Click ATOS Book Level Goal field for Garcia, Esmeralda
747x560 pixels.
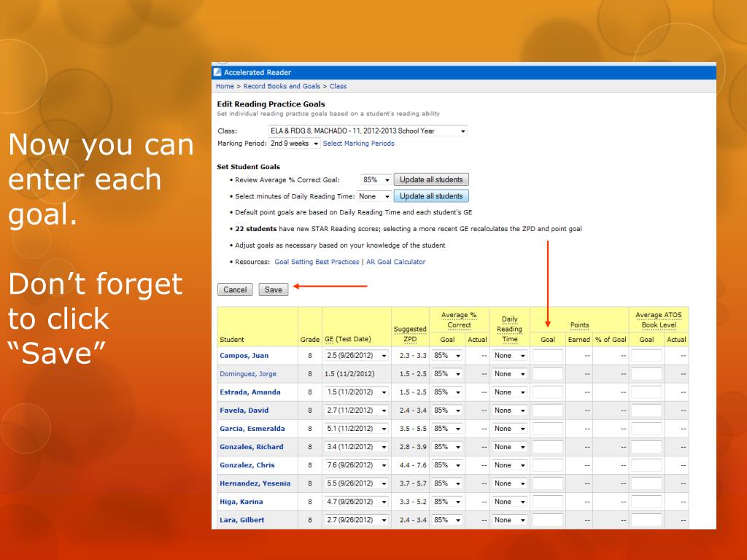point(646,429)
